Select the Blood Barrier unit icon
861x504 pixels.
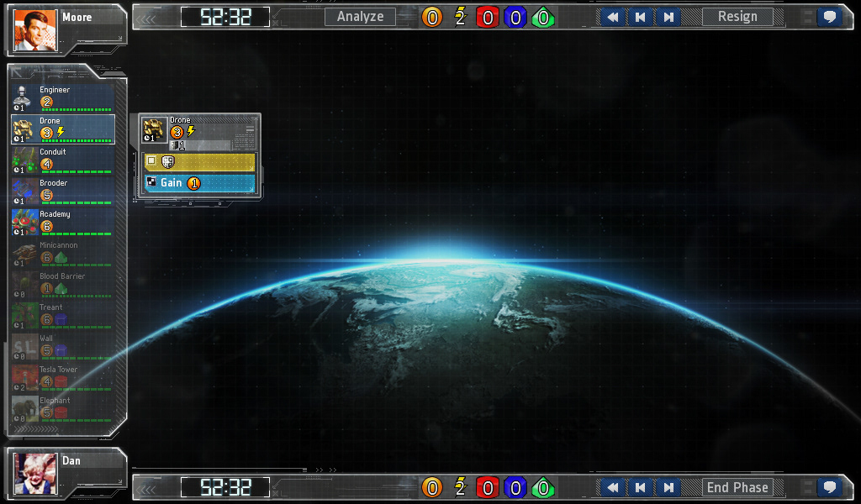24,285
